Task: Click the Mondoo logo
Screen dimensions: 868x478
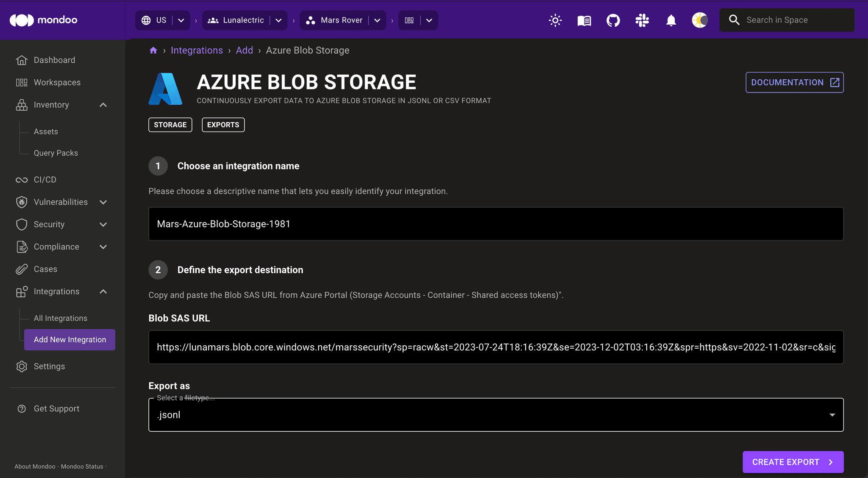Action: (x=44, y=20)
